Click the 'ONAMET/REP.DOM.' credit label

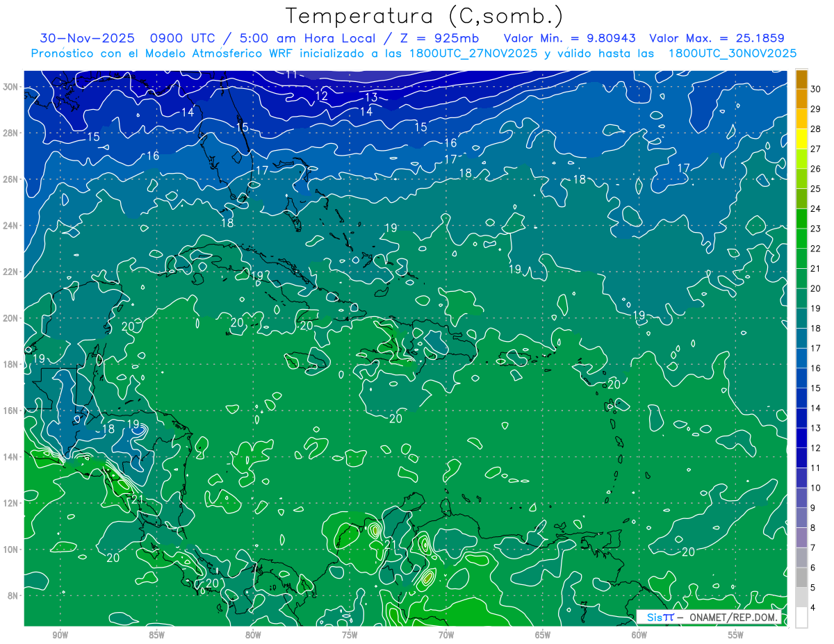(733, 618)
